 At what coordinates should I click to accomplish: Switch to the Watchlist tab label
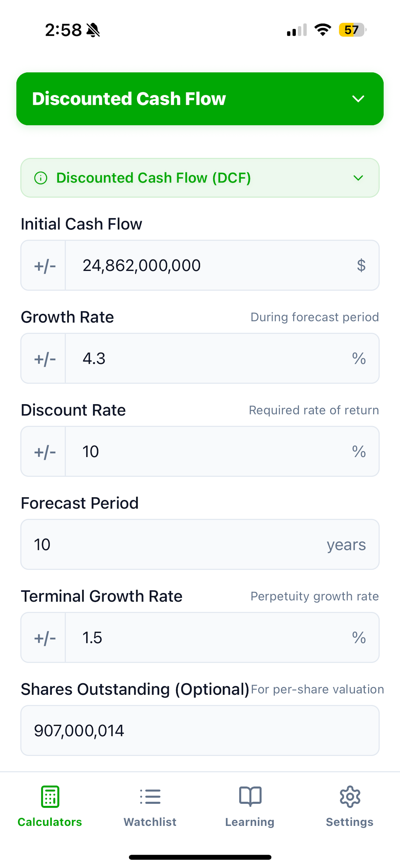[x=150, y=822]
